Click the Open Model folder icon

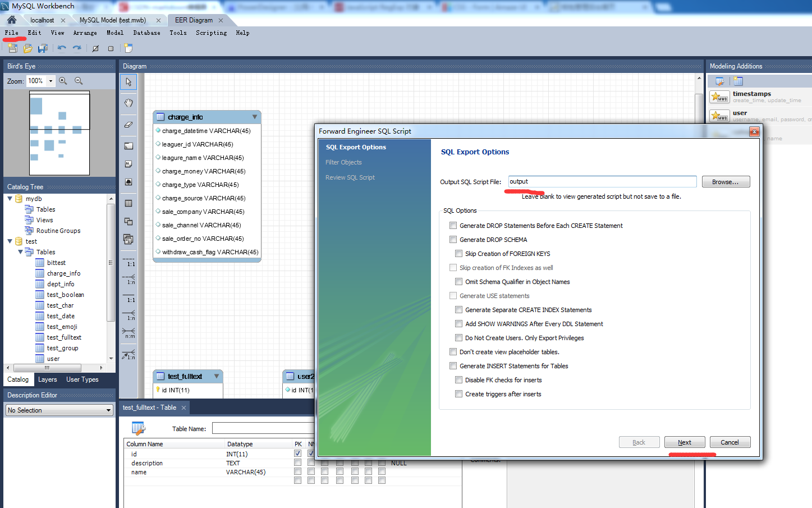pyautogui.click(x=27, y=48)
